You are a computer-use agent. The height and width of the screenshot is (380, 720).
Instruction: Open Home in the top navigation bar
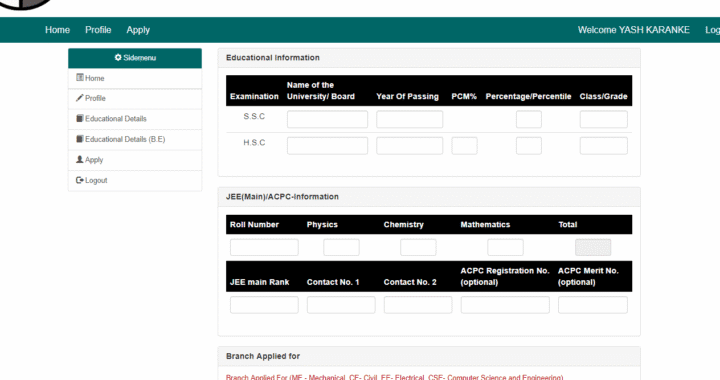tap(57, 30)
